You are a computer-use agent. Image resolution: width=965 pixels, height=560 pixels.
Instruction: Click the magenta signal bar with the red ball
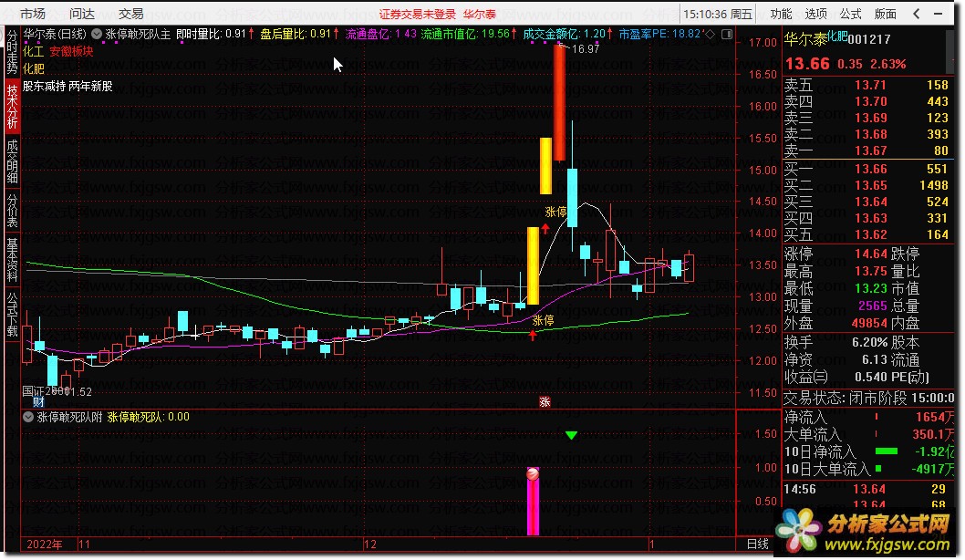[533, 502]
